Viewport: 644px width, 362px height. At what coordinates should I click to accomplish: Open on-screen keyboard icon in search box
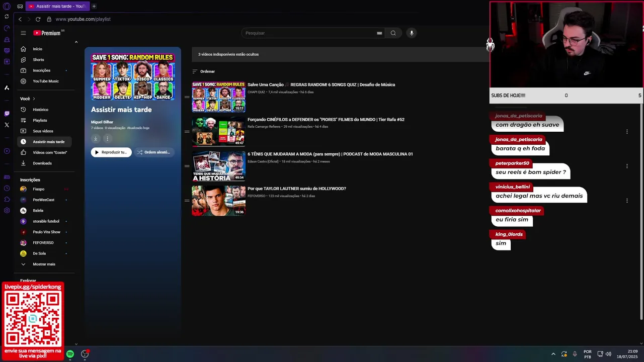coord(379,33)
